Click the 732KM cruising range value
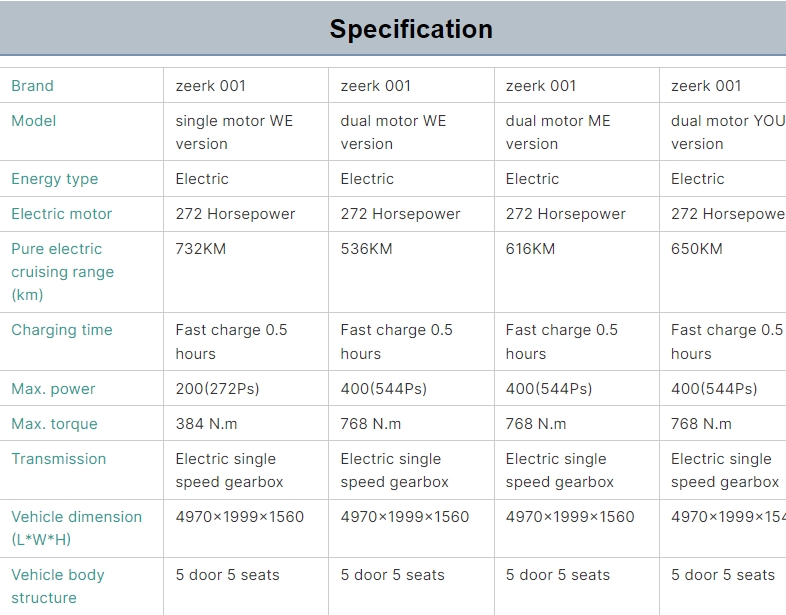The width and height of the screenshot is (786, 615). 201,249
